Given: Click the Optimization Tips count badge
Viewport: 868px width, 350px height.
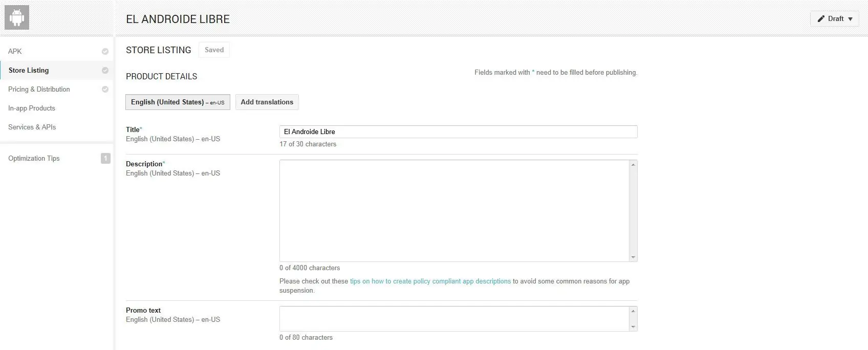Looking at the screenshot, I should (105, 158).
